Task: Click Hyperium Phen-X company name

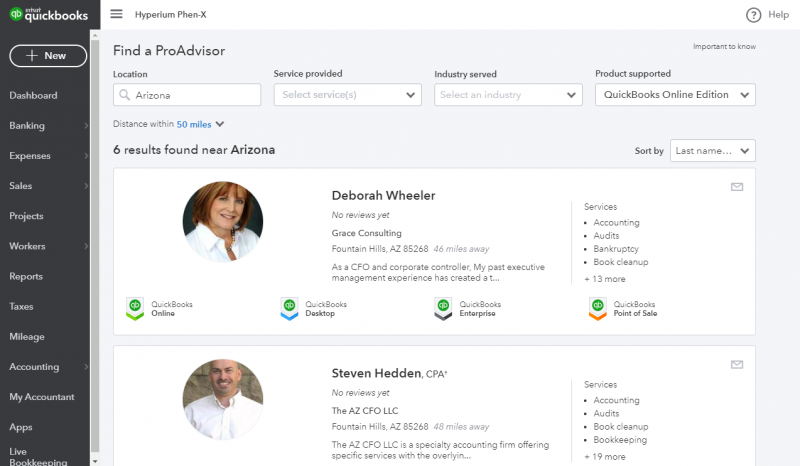Action: click(x=170, y=14)
